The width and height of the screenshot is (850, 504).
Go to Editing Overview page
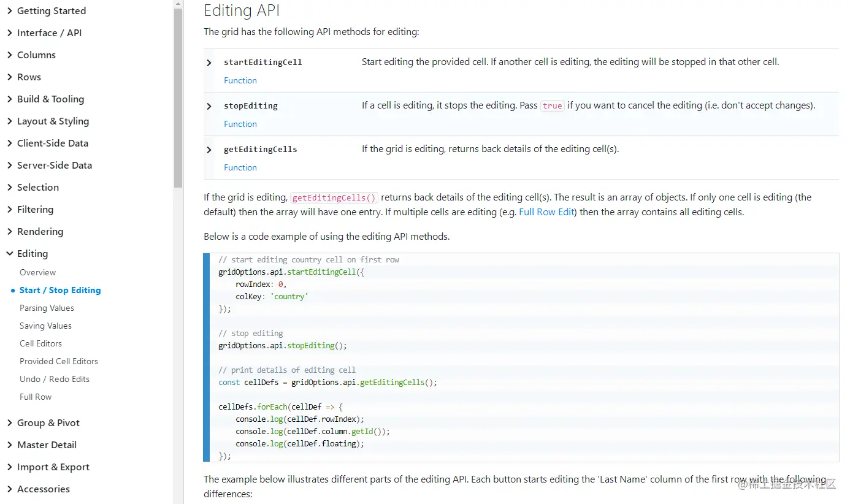[x=37, y=272]
